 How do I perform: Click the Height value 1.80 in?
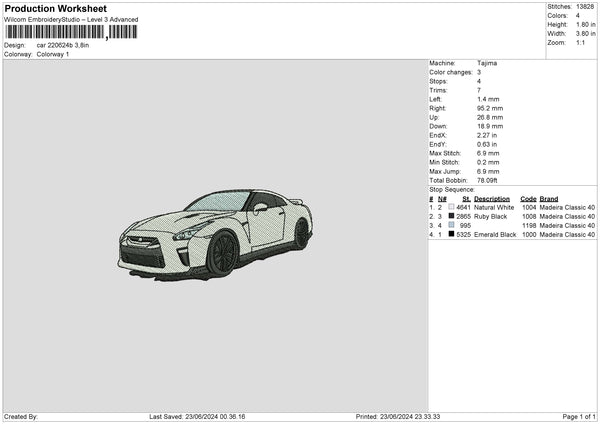pos(585,24)
